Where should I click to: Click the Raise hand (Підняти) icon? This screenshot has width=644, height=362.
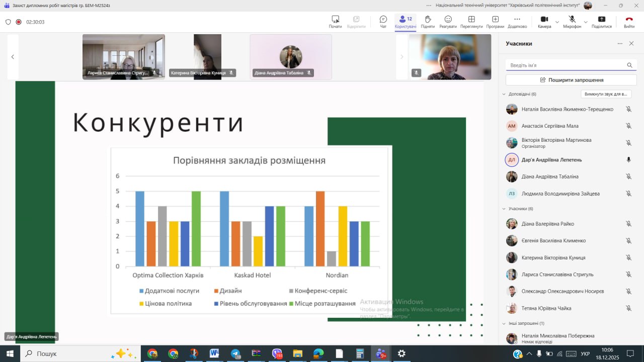[x=428, y=21]
